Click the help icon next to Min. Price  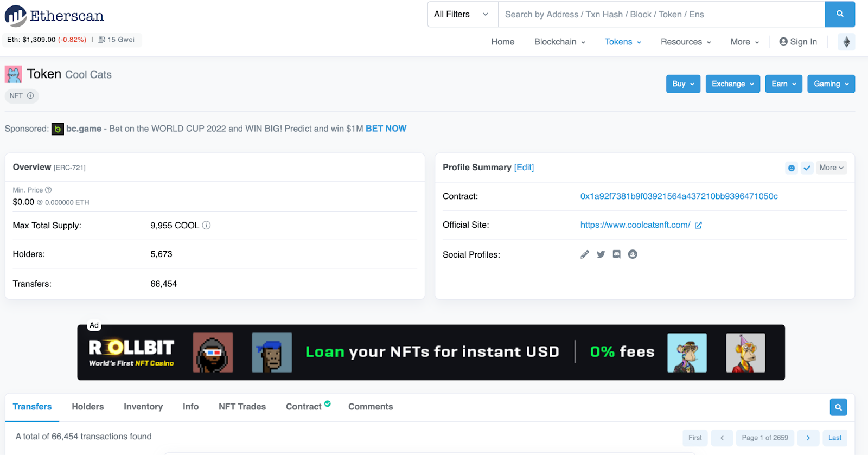point(48,190)
